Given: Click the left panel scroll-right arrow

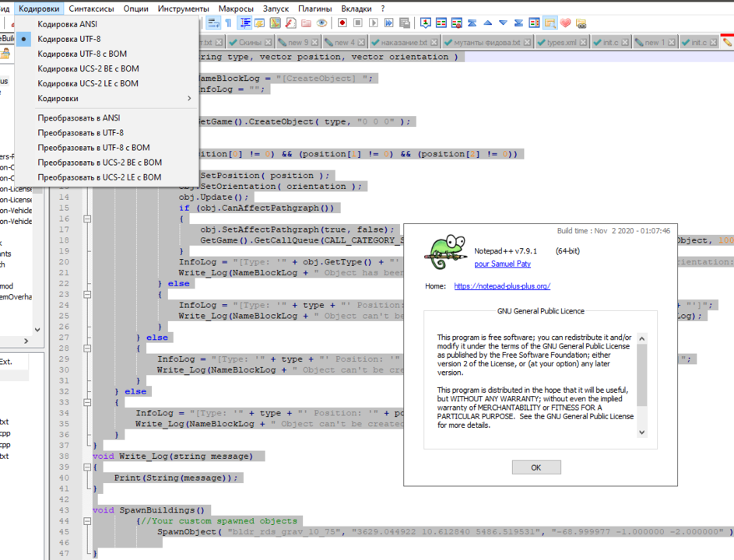Looking at the screenshot, I should point(26,341).
